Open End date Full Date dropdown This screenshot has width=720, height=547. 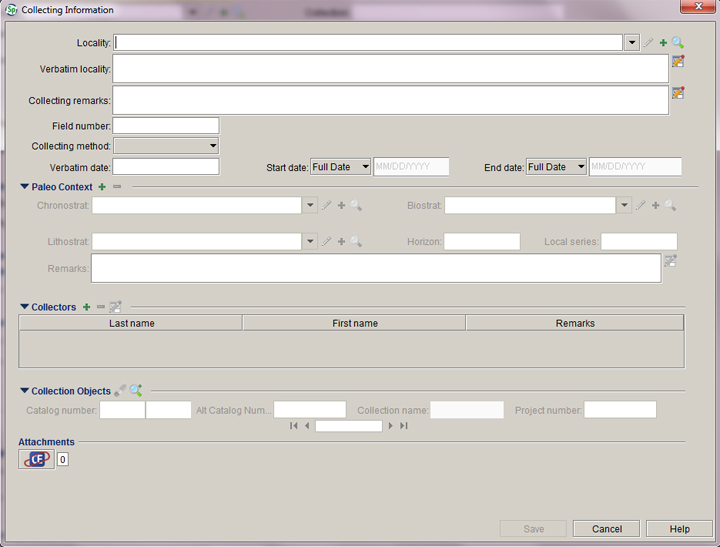click(x=580, y=167)
